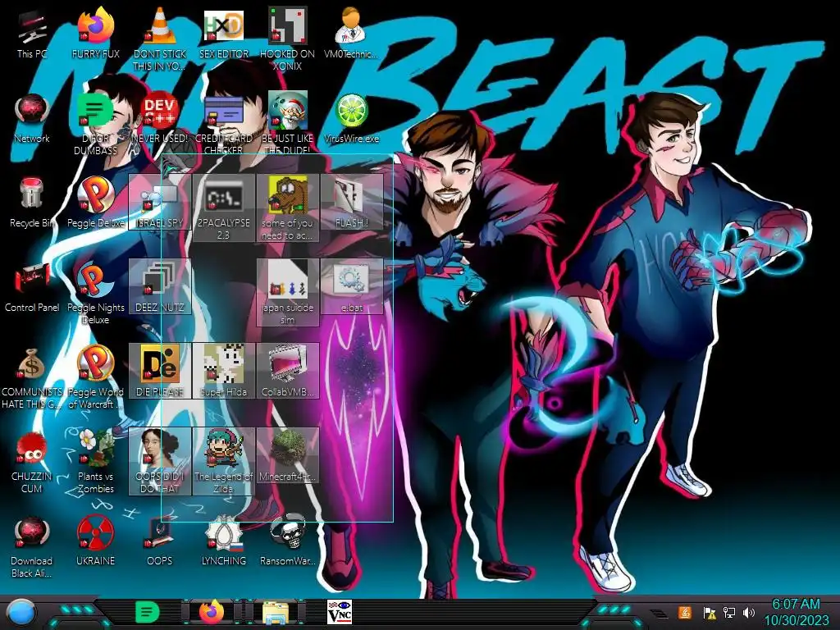Screen dimensions: 840x630
Task: Select the e.bat batch file
Action: (351, 286)
